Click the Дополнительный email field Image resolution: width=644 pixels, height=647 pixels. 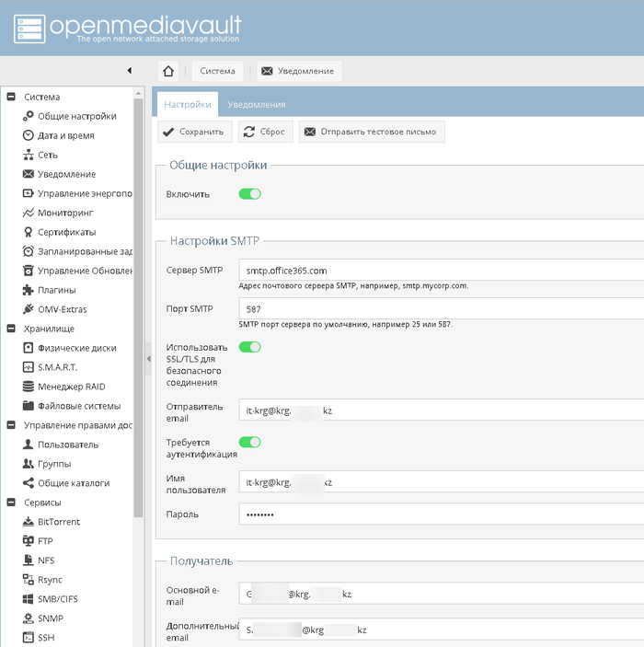point(441,630)
